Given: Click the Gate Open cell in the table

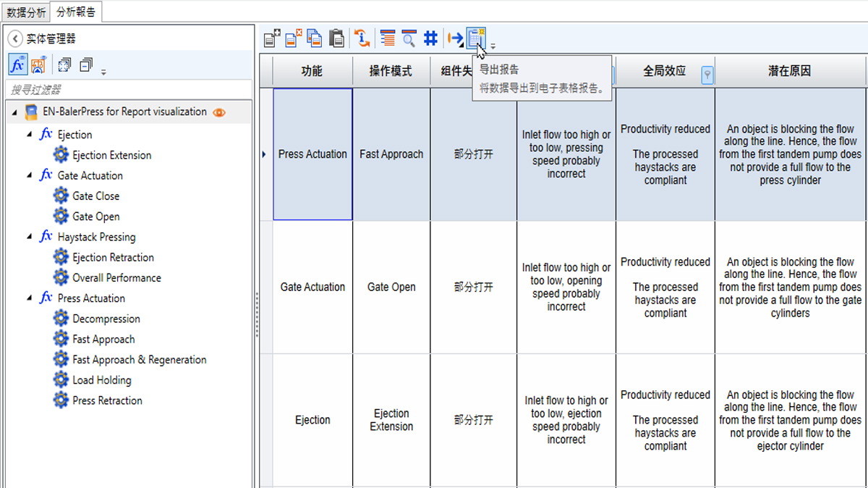Looking at the screenshot, I should (391, 287).
